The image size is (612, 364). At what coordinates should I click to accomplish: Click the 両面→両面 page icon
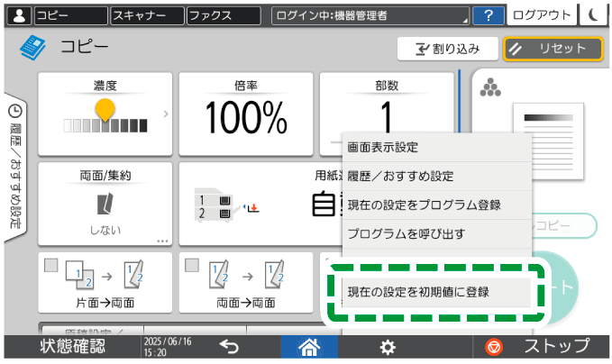246,275
